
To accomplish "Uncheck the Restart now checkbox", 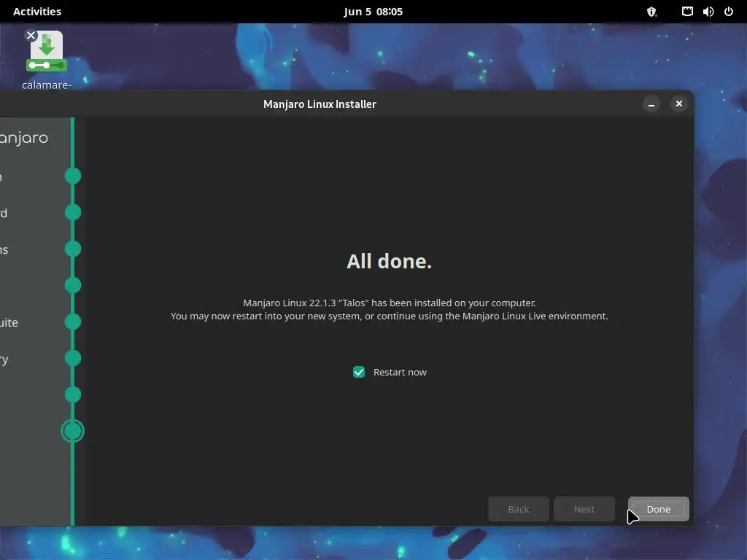I will [x=359, y=372].
